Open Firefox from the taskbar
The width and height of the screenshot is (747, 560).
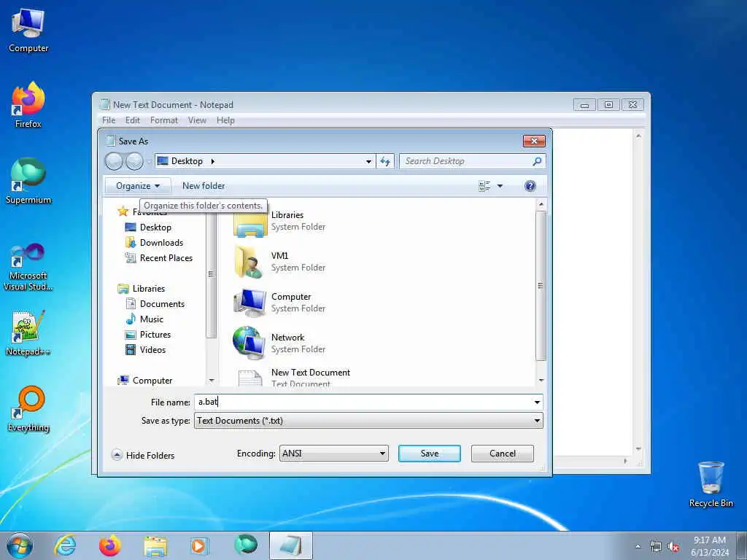coord(110,545)
